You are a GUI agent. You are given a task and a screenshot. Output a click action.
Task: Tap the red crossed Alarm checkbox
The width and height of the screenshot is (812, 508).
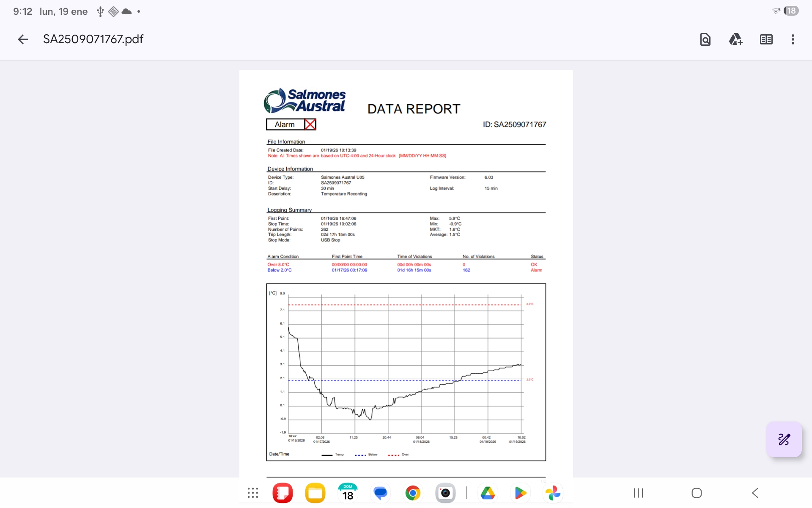click(310, 124)
